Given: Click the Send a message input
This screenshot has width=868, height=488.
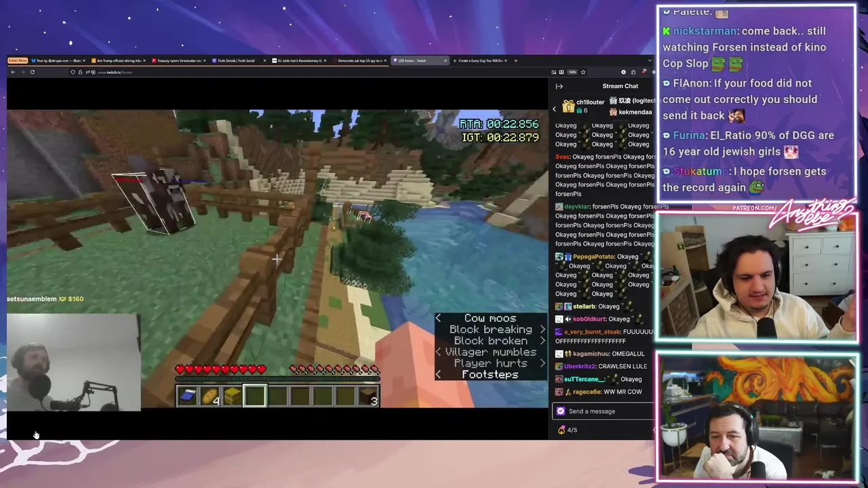Looking at the screenshot, I should tap(602, 411).
